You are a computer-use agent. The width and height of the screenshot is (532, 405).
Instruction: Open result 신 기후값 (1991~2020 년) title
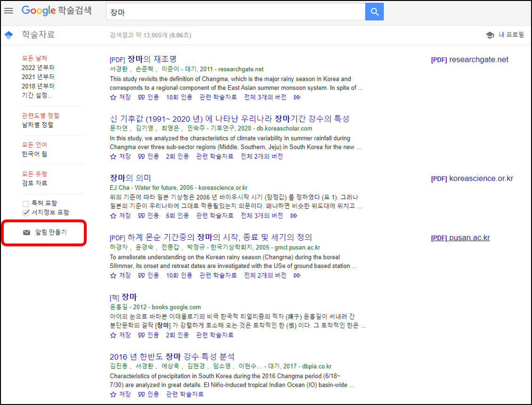tap(229, 119)
